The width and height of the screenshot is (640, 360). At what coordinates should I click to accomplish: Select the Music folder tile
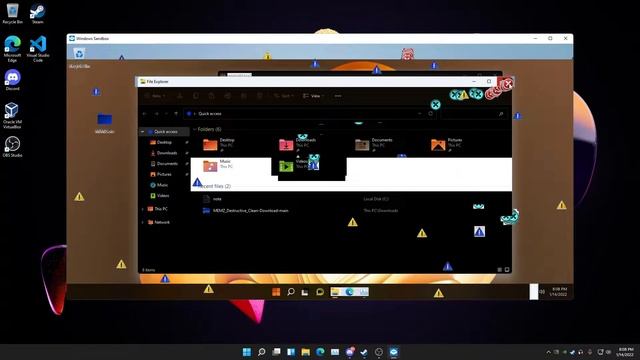218,166
